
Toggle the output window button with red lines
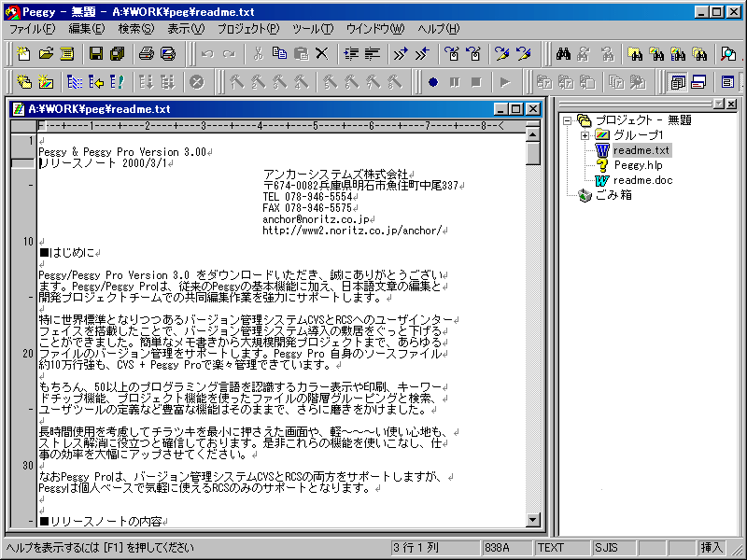click(x=698, y=82)
